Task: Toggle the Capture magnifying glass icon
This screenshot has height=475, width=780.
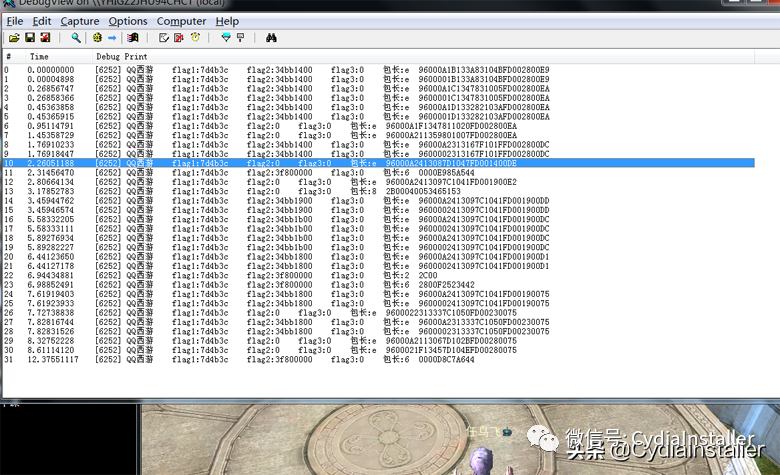Action: tap(76, 38)
